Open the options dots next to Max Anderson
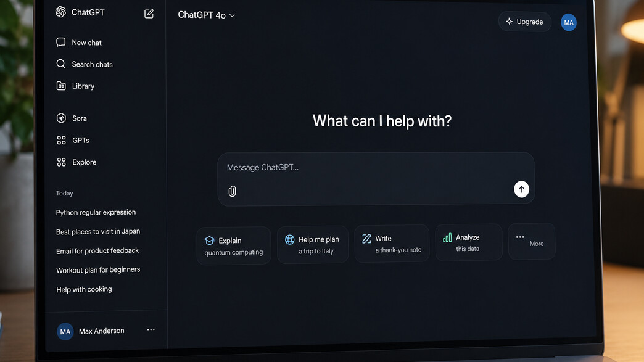 point(151,329)
